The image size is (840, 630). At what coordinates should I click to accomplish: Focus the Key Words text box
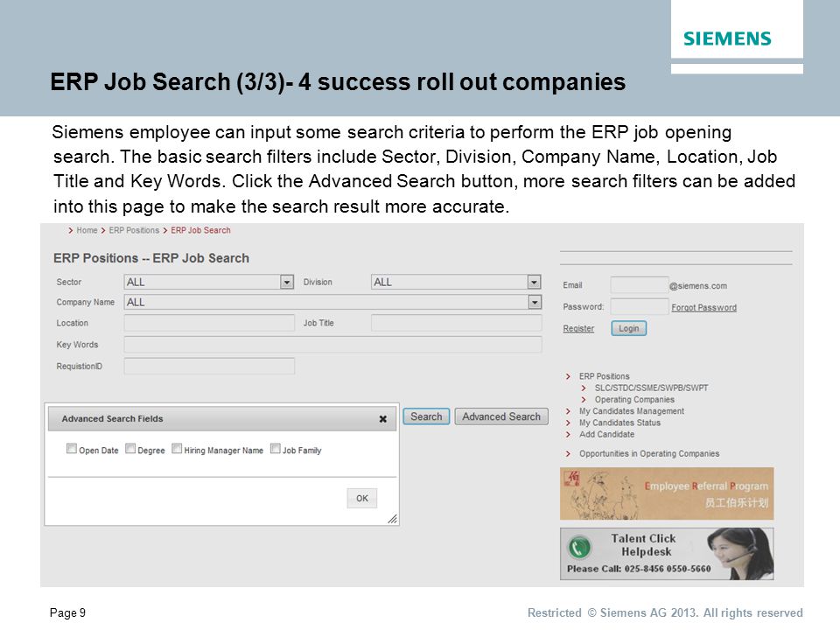click(332, 345)
